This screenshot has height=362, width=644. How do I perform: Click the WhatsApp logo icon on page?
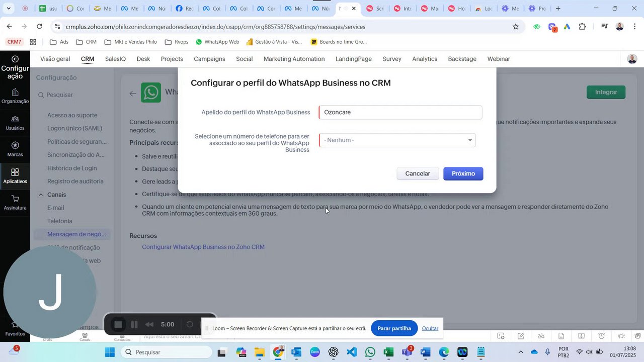151,93
